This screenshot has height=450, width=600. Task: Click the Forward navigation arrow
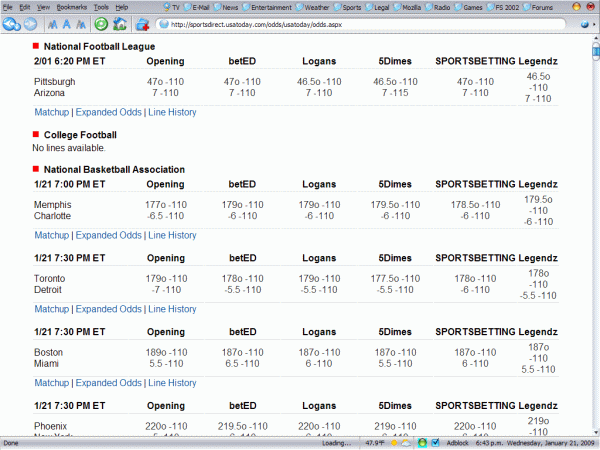coord(31,24)
